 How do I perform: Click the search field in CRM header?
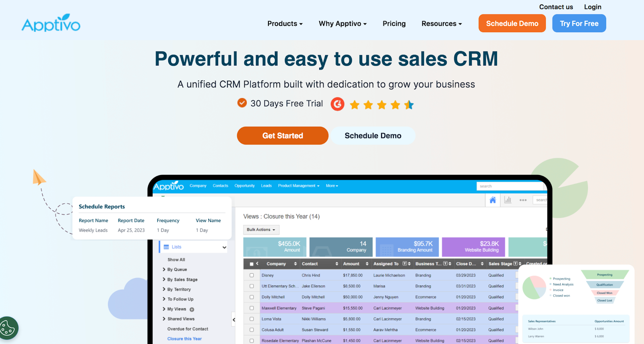510,186
